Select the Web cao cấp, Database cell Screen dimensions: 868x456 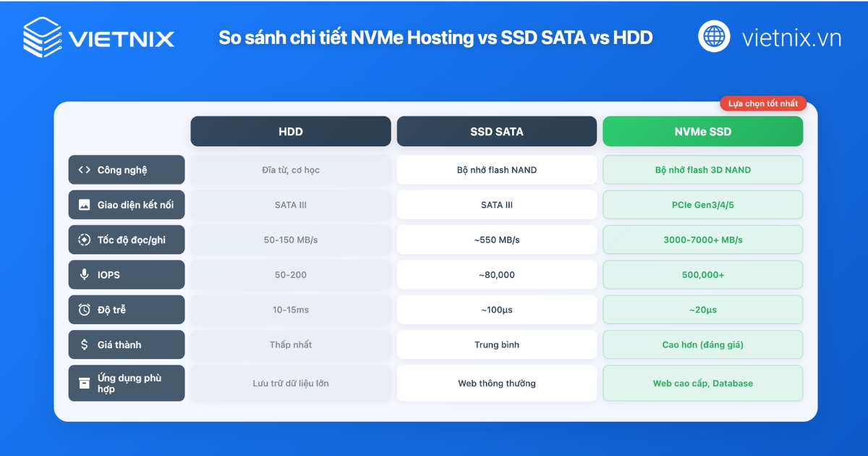pyautogui.click(x=702, y=383)
